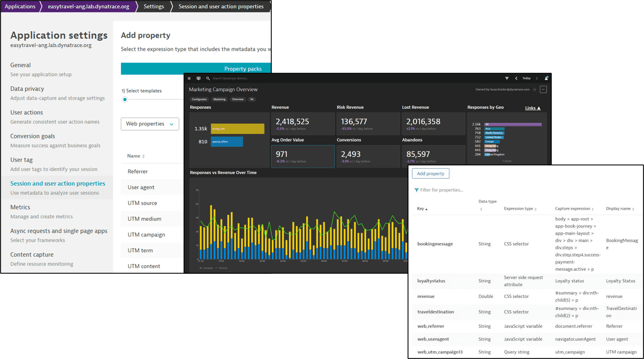This screenshot has height=359, width=644.
Task: Click the Overview tag on dashboard
Action: (x=238, y=99)
